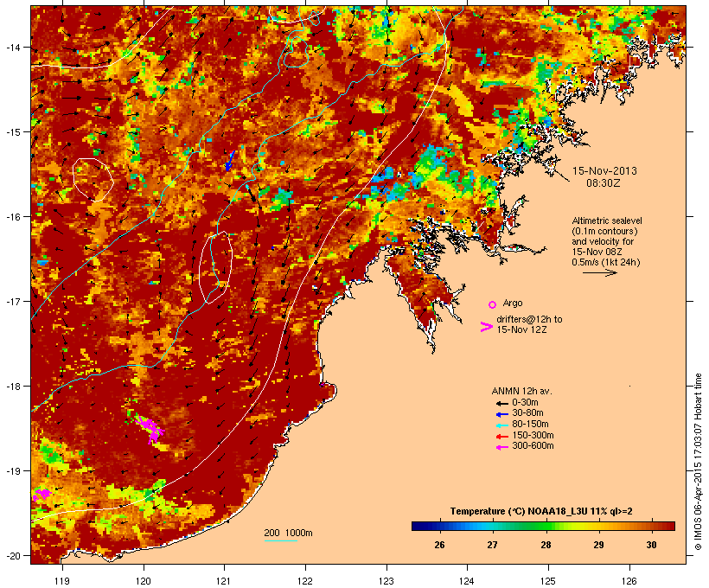Click the 122 longitude axis label
709x588 pixels.
click(x=305, y=581)
